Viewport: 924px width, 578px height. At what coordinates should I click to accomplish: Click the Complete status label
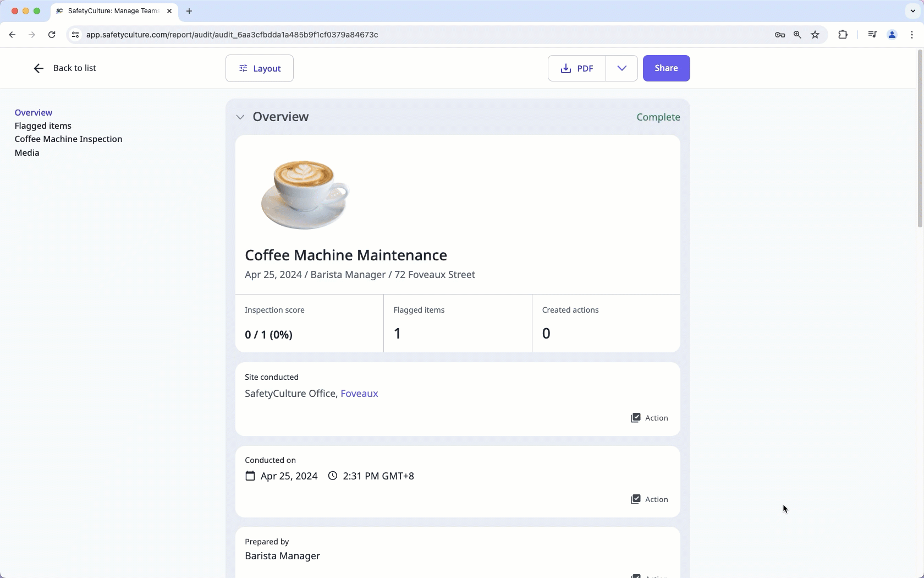pos(658,117)
